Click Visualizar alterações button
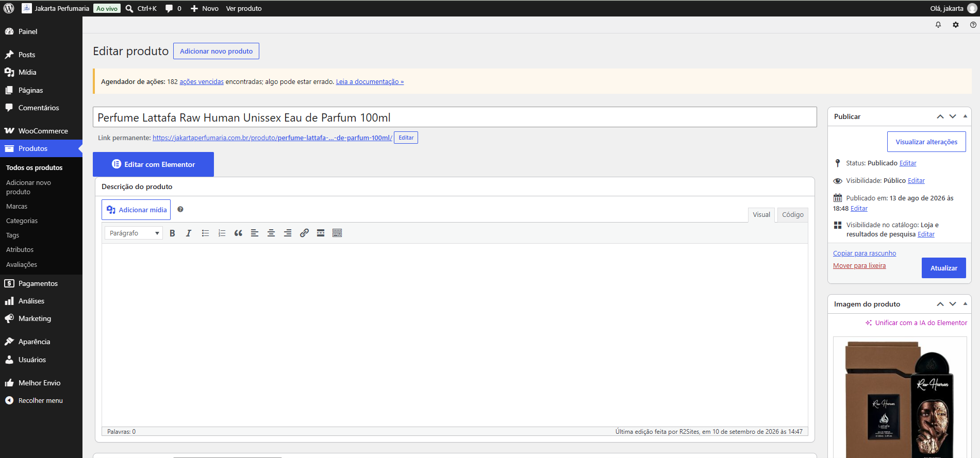The height and width of the screenshot is (458, 980). 926,142
